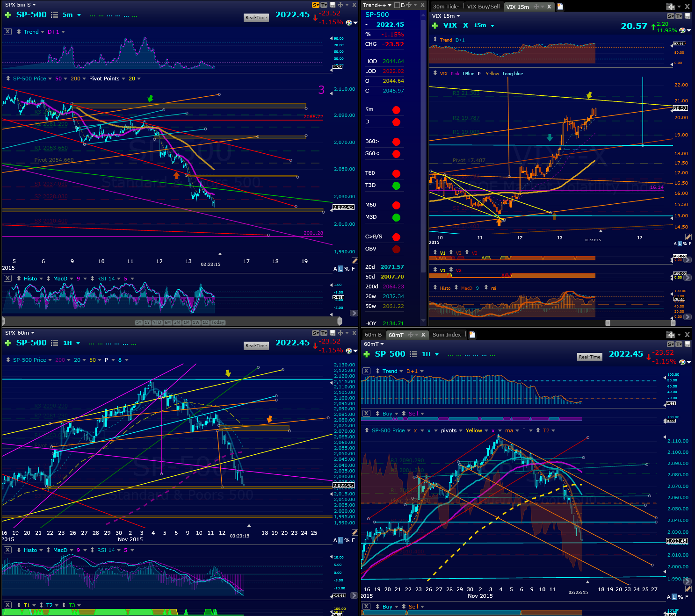Add new tab beside Sum Index tab
The height and width of the screenshot is (616, 695).
click(472, 335)
